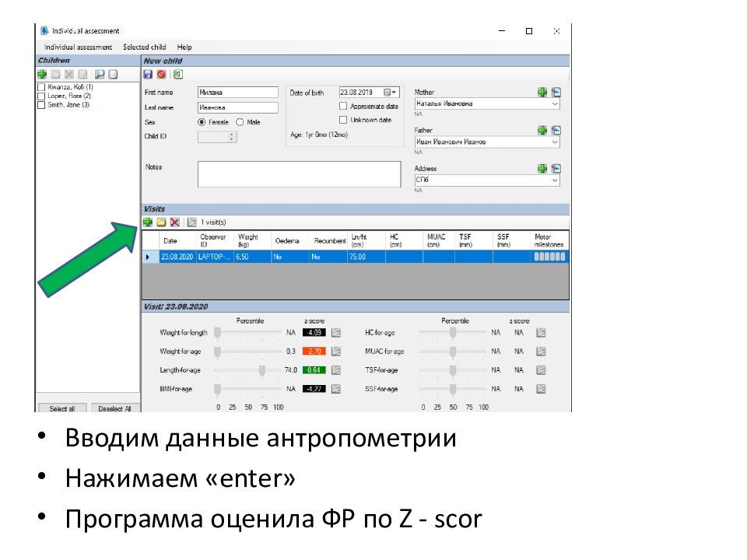Add a new child with green plus
Viewport: 747px width, 560px height.
(x=42, y=75)
